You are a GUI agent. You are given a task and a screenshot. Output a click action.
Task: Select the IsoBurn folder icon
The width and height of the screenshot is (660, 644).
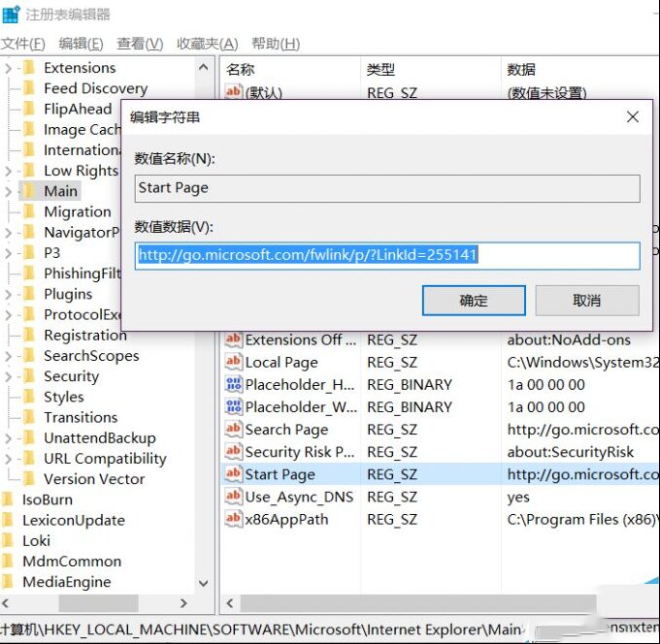pyautogui.click(x=8, y=499)
